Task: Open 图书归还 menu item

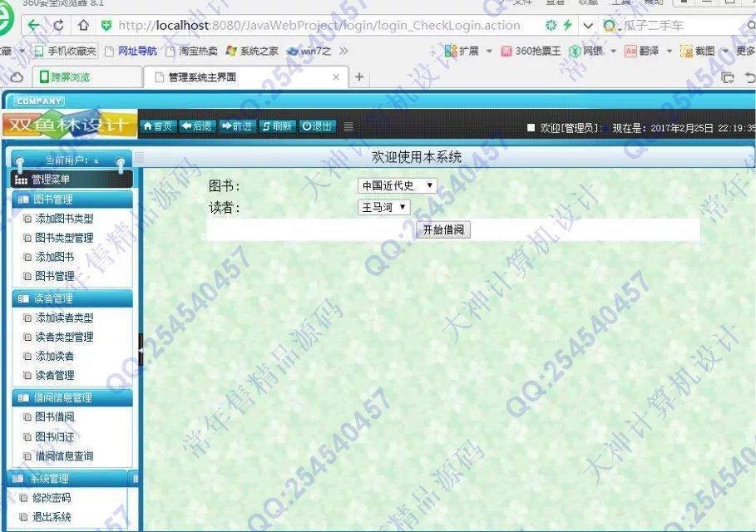Action: (55, 436)
